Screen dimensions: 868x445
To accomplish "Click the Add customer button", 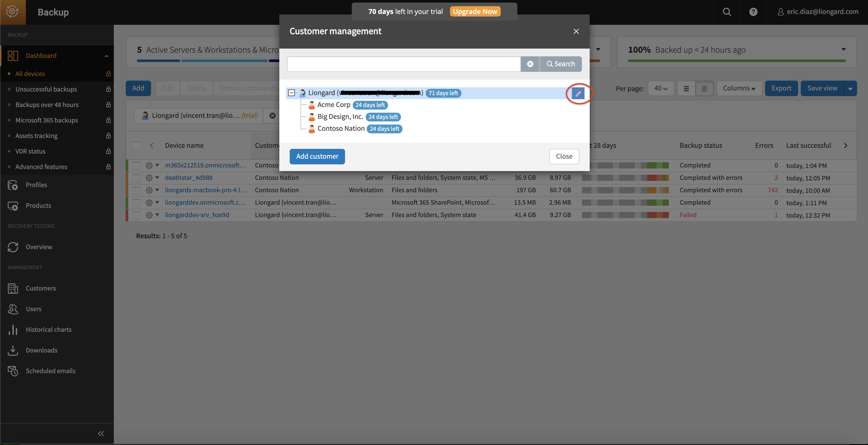I will point(317,157).
